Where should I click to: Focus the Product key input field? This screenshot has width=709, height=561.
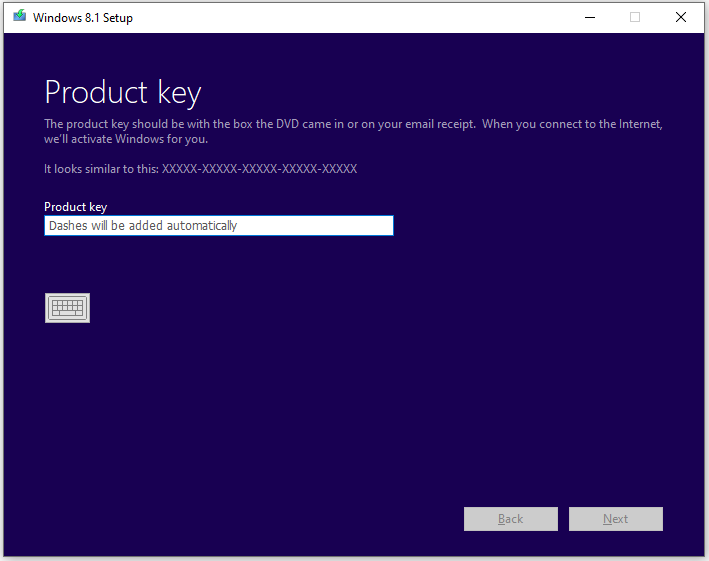pos(219,226)
